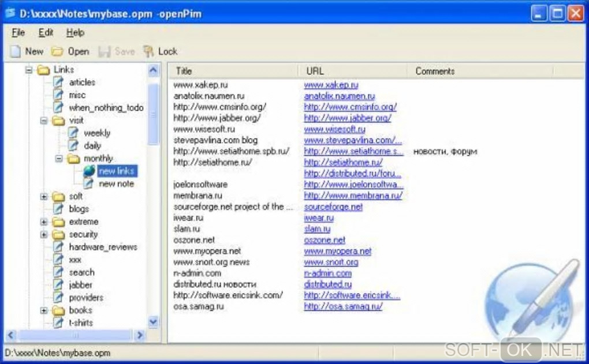Open the File menu
This screenshot has width=589, height=364.
pyautogui.click(x=18, y=33)
